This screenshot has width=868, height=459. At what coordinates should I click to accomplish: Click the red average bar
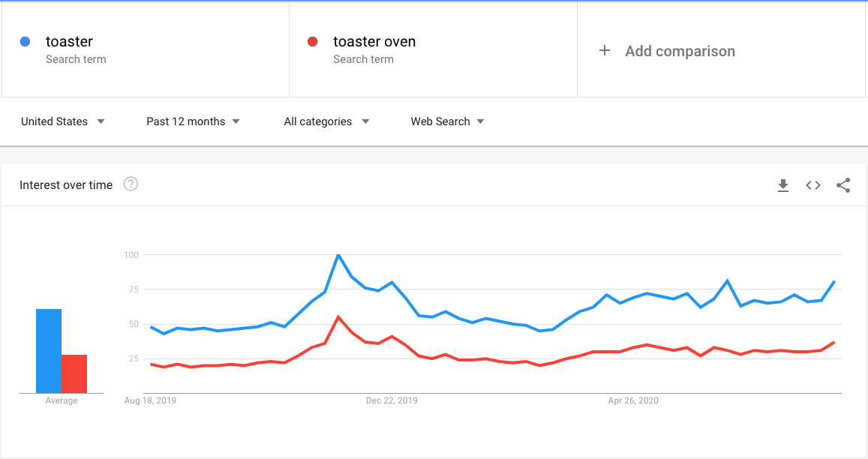pyautogui.click(x=74, y=373)
